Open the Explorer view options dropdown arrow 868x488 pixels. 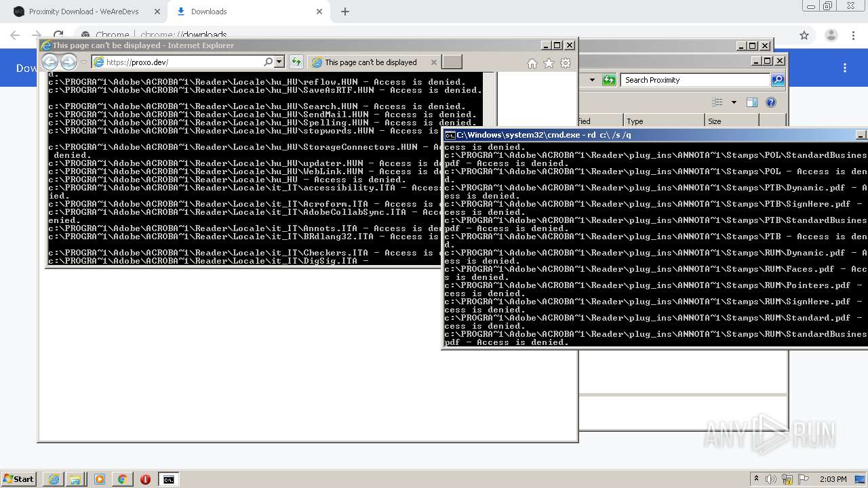click(x=733, y=102)
